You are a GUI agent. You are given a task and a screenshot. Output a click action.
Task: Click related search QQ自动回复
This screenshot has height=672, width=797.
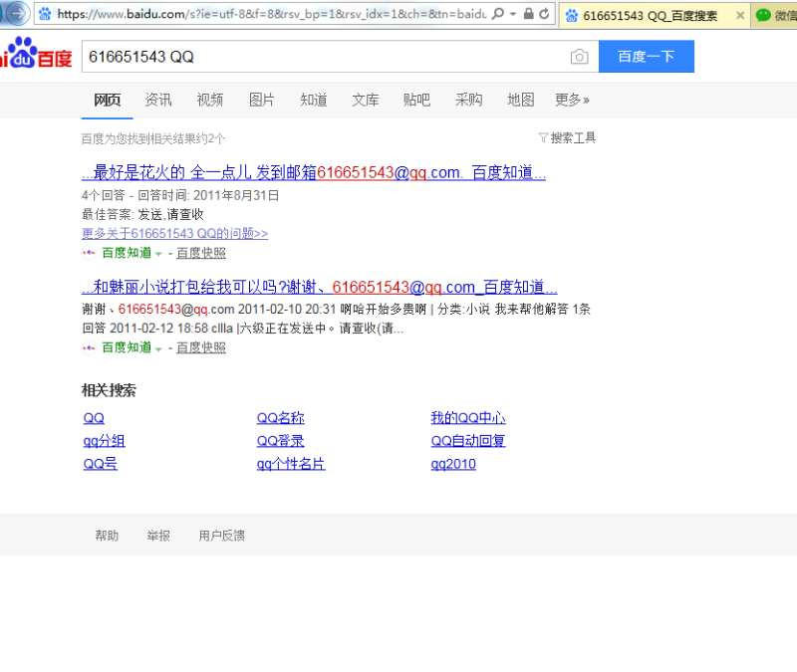(x=468, y=441)
